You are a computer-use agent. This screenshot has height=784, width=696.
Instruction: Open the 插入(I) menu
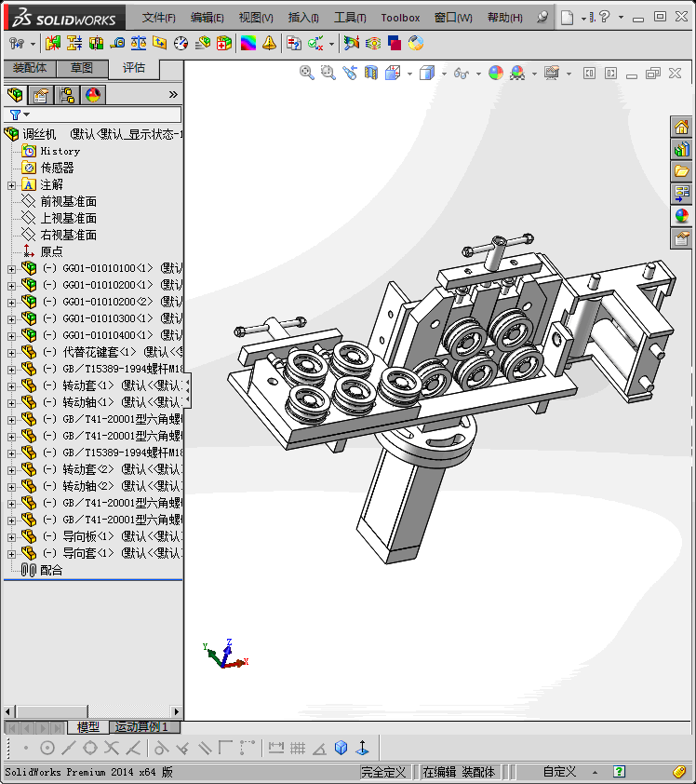[303, 18]
